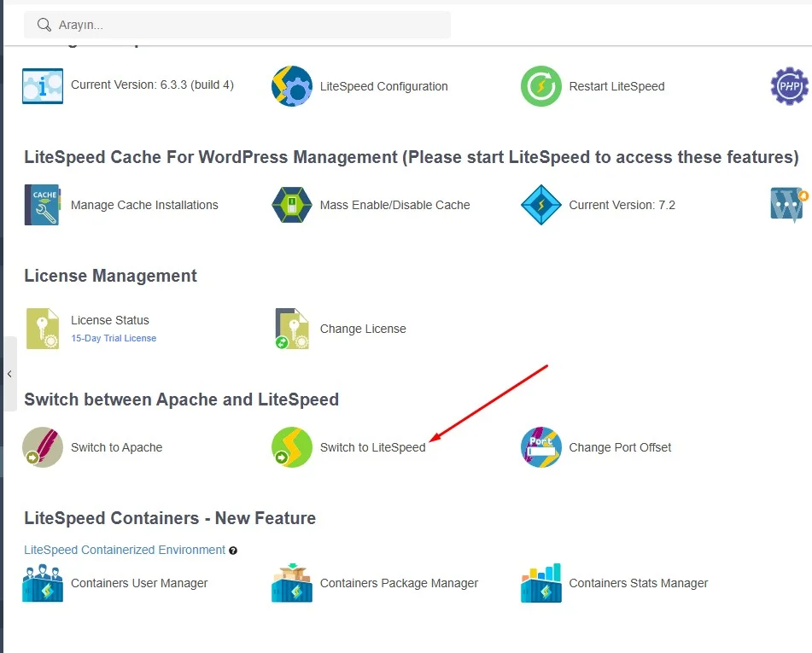812x653 pixels.
Task: Click the Switch to Apache feather icon
Action: [43, 447]
